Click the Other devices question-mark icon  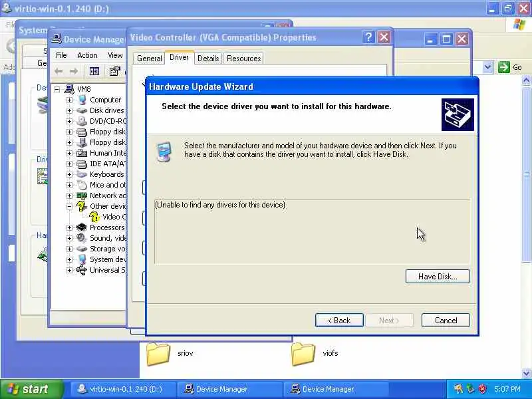82,206
